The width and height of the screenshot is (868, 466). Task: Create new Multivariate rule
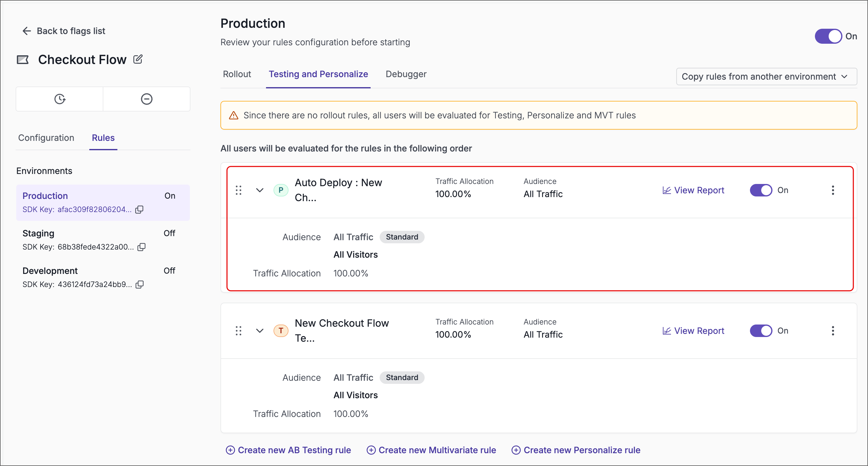pos(431,450)
